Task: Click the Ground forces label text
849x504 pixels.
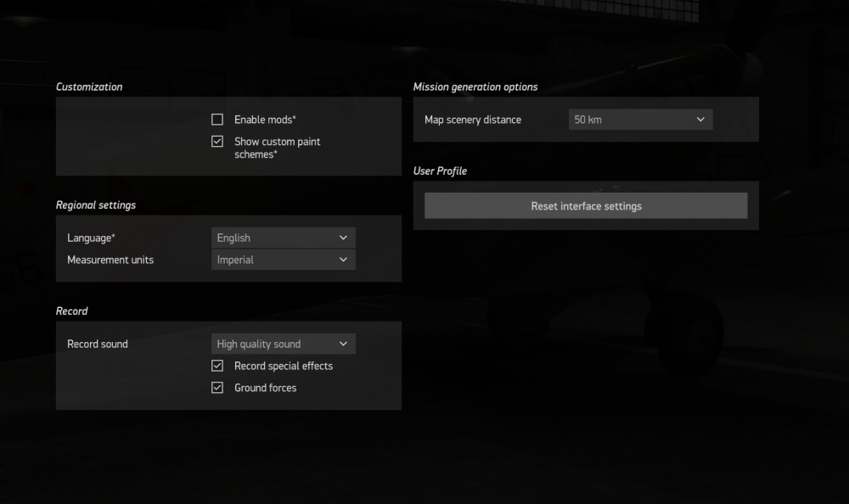Action: pyautogui.click(x=265, y=388)
